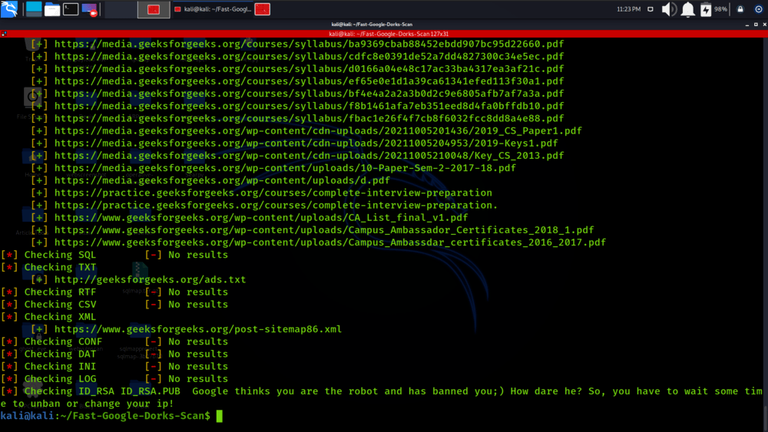Open the red window button after terminal task

(x=262, y=9)
